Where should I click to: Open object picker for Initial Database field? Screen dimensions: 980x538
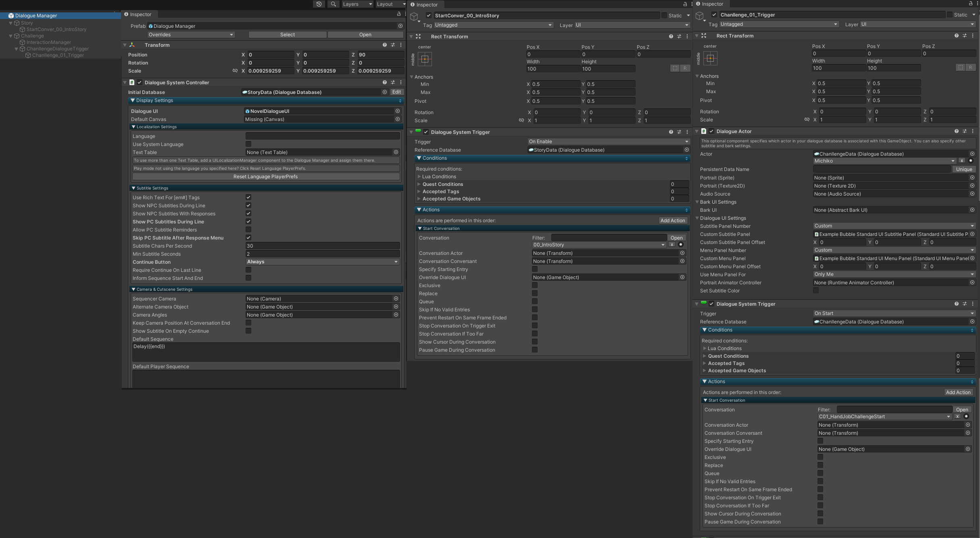click(x=385, y=92)
